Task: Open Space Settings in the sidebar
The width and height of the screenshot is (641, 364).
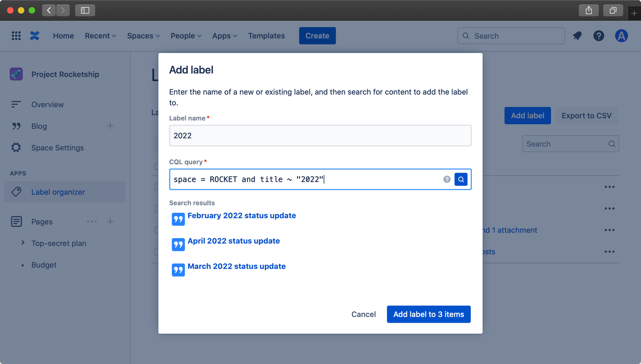Action: click(57, 148)
